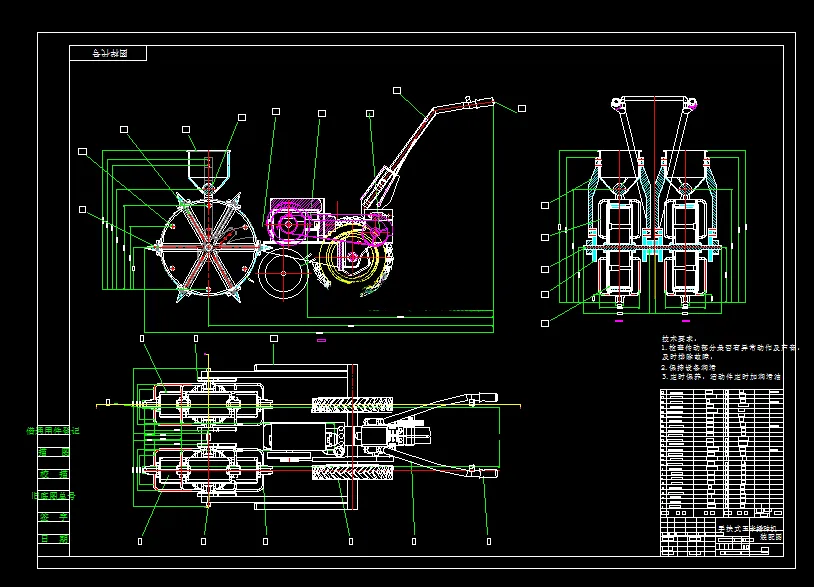Select the callout balloon above the handlebar bend
814x587 pixels.
pos(397,91)
